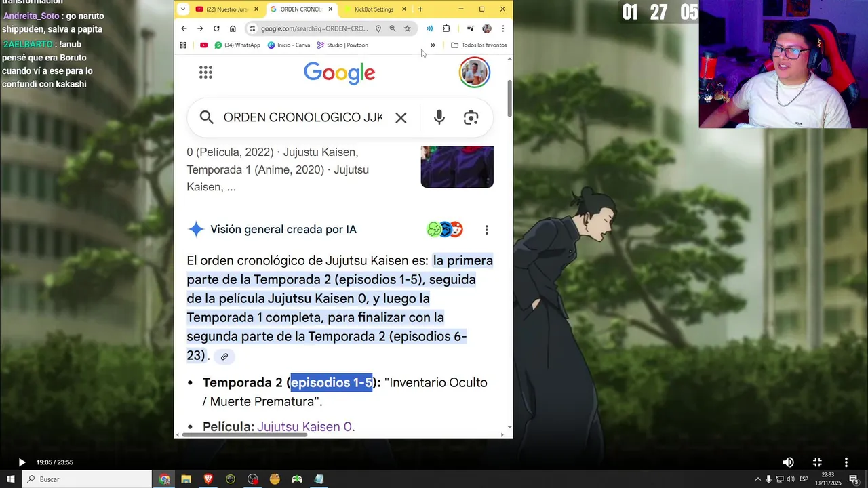
Task: Reload the current page
Action: [216, 28]
